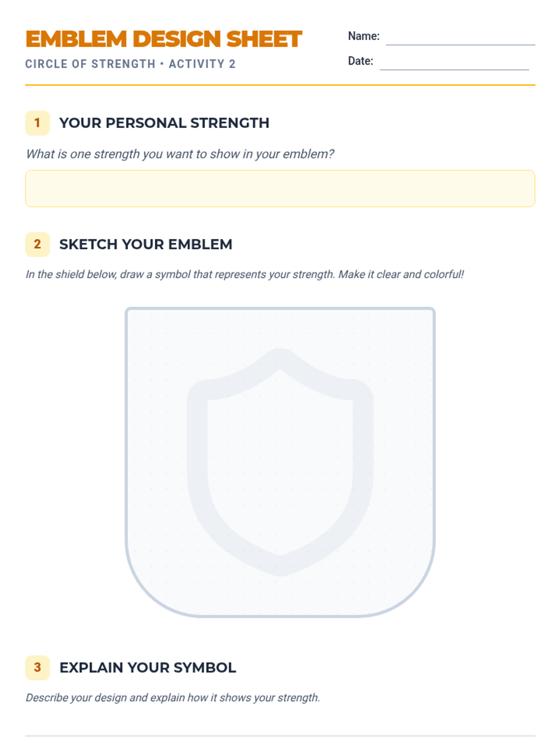Viewport: 560px width, 747px height.
Task: Click the shield watermark icon in the sketch area
Action: (x=280, y=462)
